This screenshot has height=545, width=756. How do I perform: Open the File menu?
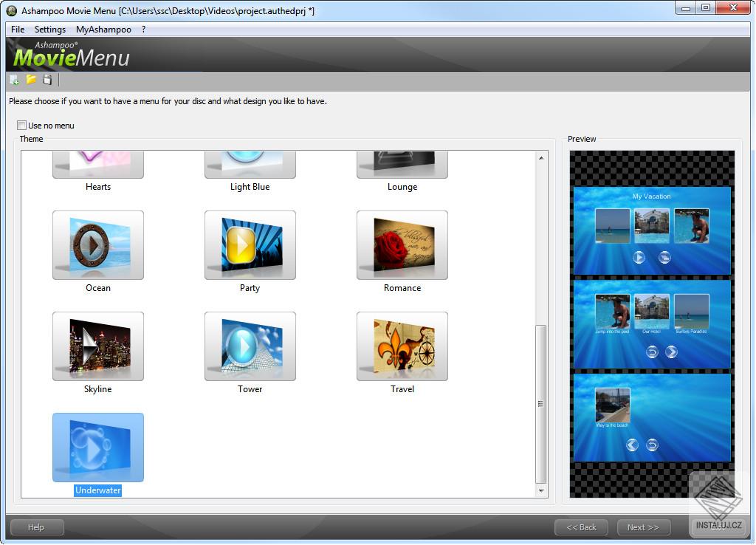(18, 30)
